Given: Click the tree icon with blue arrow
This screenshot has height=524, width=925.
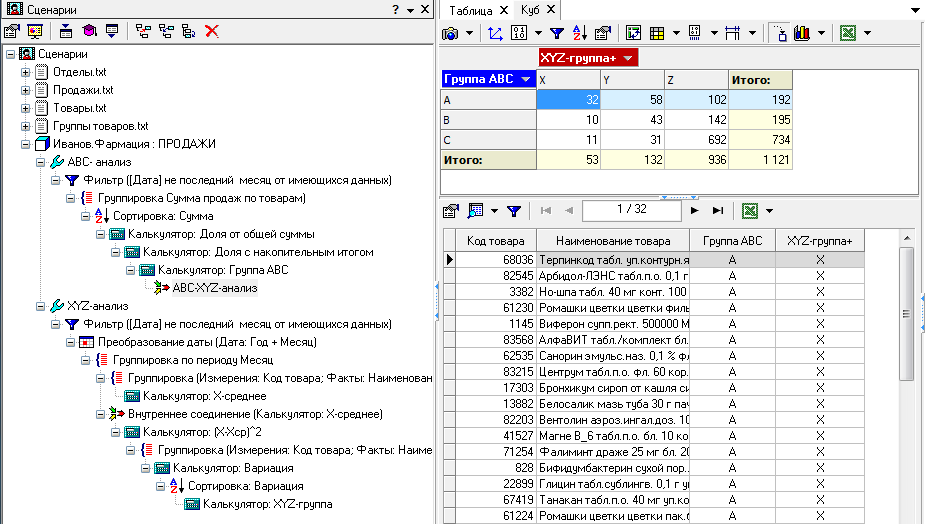Looking at the screenshot, I should pyautogui.click(x=166, y=31).
